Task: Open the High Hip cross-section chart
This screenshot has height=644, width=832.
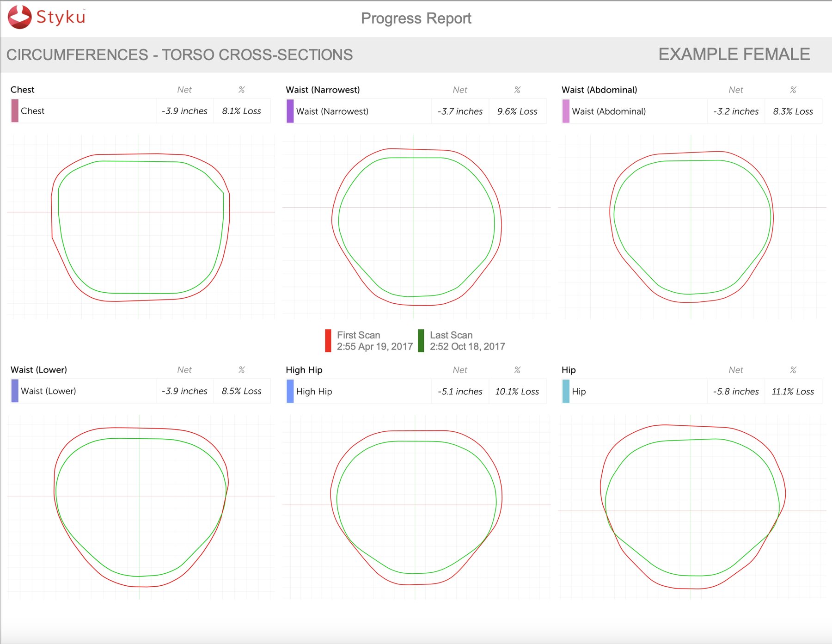Action: coord(416,507)
